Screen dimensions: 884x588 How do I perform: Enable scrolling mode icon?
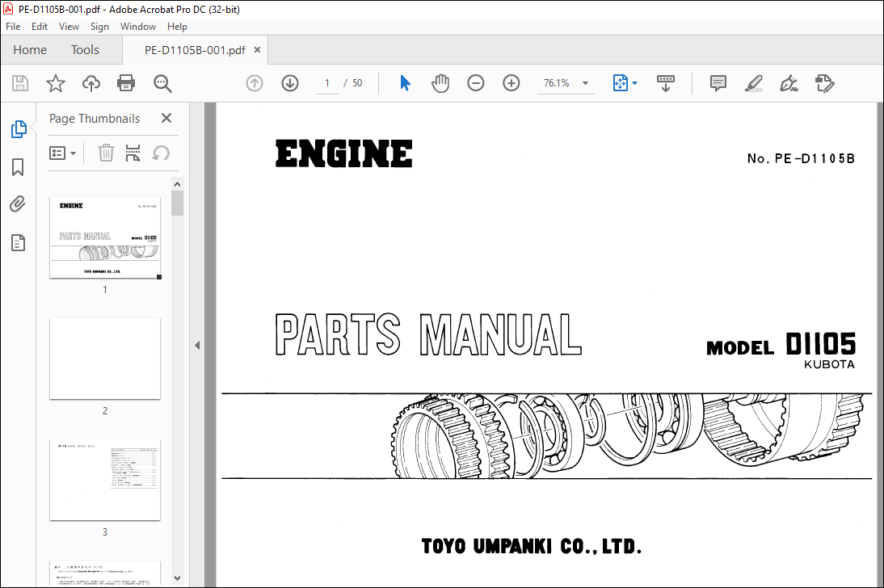pyautogui.click(x=666, y=83)
